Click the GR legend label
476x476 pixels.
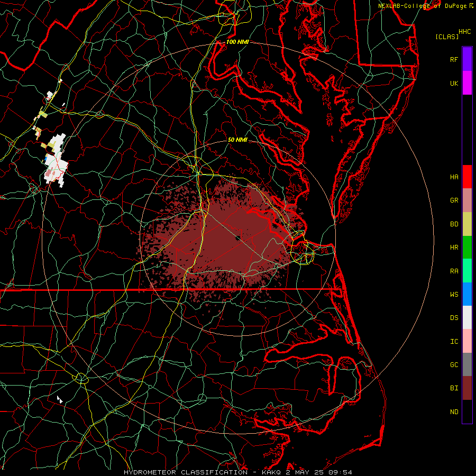[x=454, y=200]
